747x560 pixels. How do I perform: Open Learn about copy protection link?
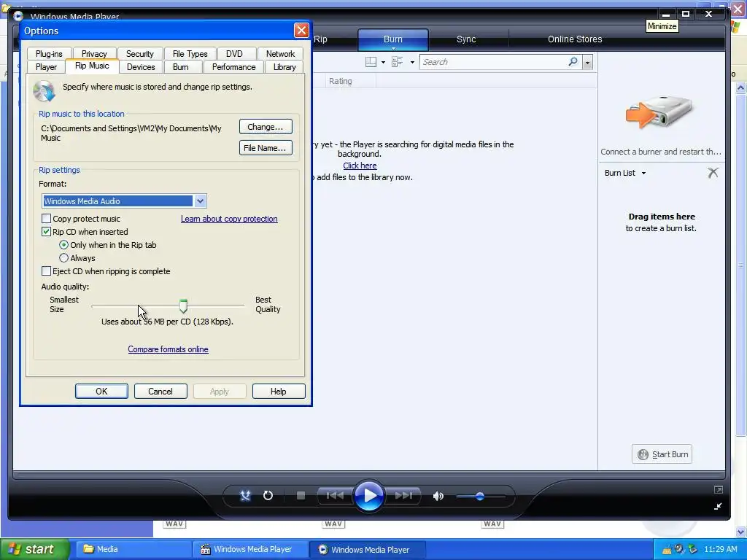pos(229,219)
